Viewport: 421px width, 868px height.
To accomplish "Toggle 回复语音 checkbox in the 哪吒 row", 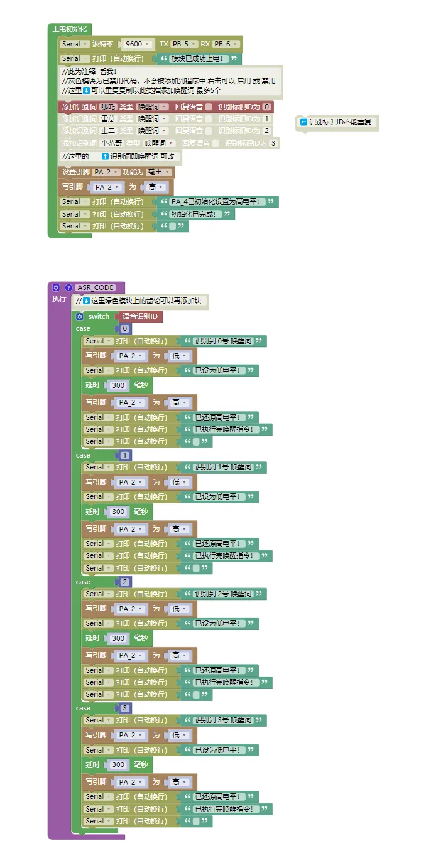I will coord(209,107).
